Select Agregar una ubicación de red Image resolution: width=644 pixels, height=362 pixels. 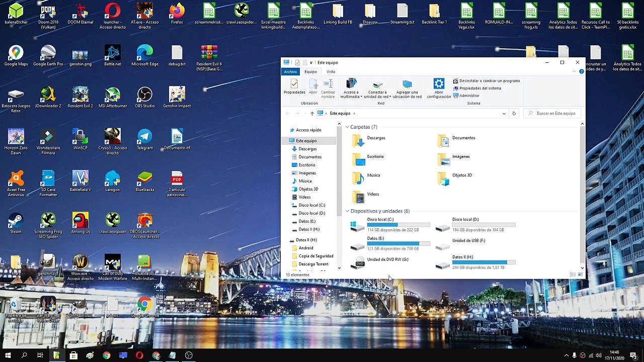coord(407,88)
